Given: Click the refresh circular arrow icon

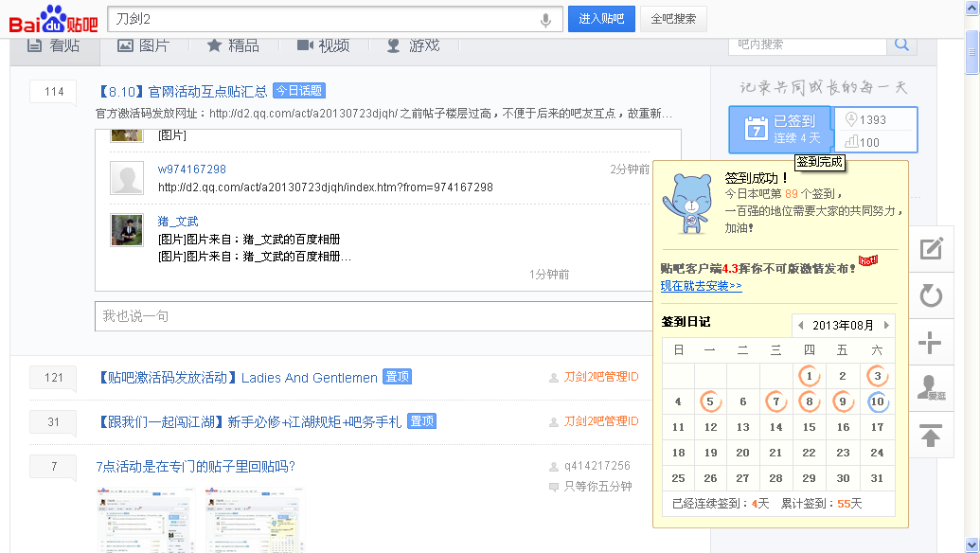Looking at the screenshot, I should 932,295.
